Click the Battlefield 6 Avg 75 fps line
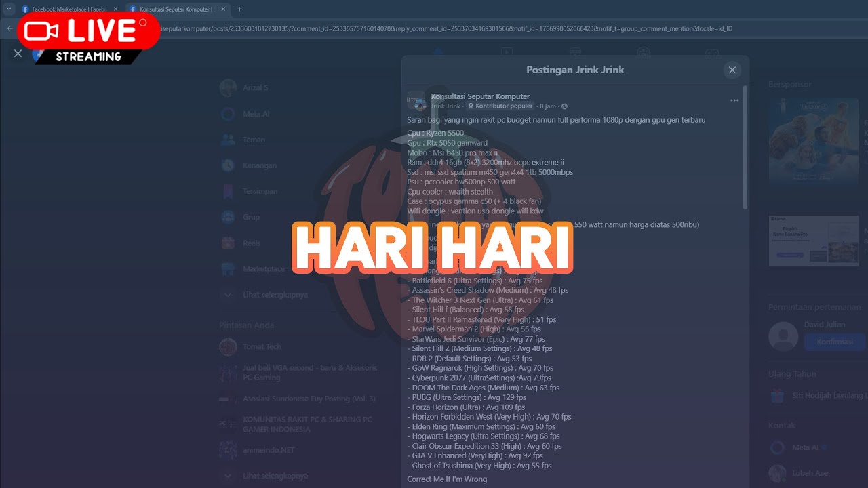The image size is (868, 488). 475,281
